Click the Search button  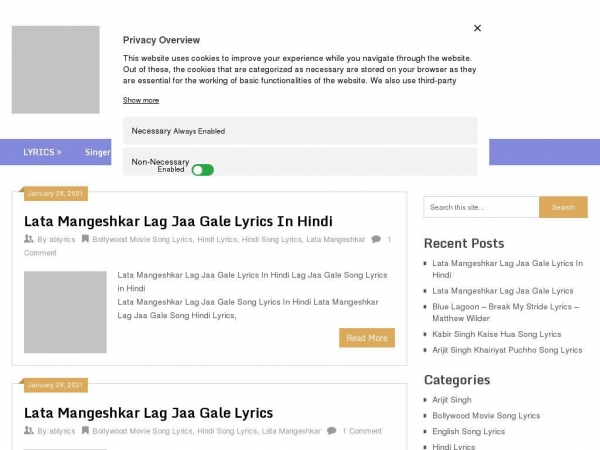[x=563, y=207]
